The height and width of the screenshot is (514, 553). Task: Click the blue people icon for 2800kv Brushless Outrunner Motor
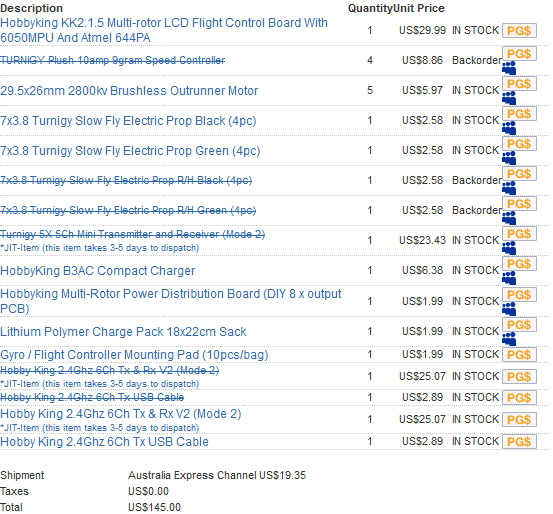[x=509, y=98]
